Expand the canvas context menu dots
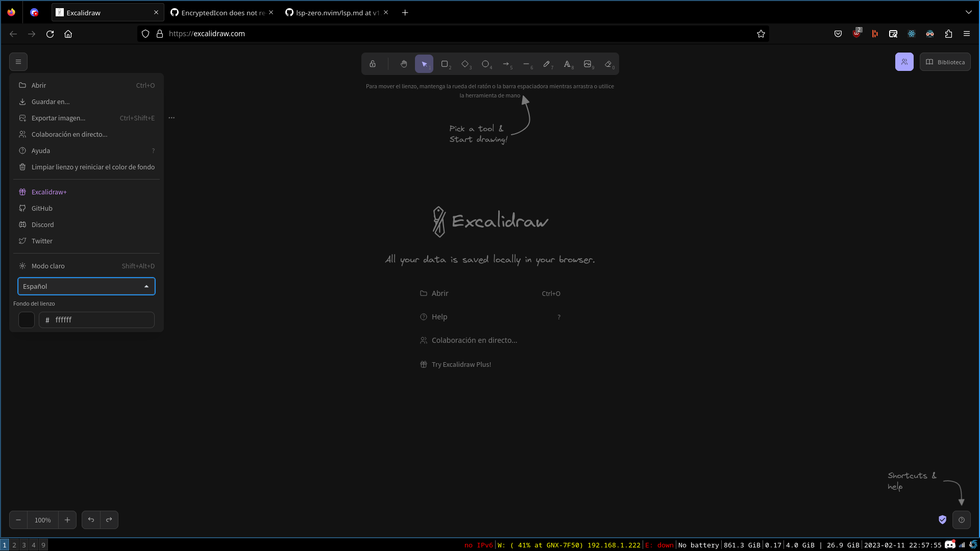This screenshot has width=980, height=551. (x=171, y=117)
